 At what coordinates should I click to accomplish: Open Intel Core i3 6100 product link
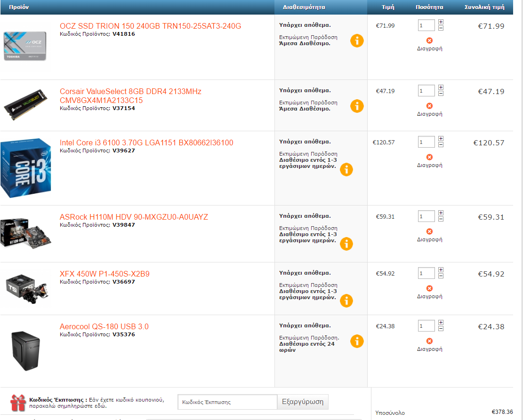click(x=146, y=143)
